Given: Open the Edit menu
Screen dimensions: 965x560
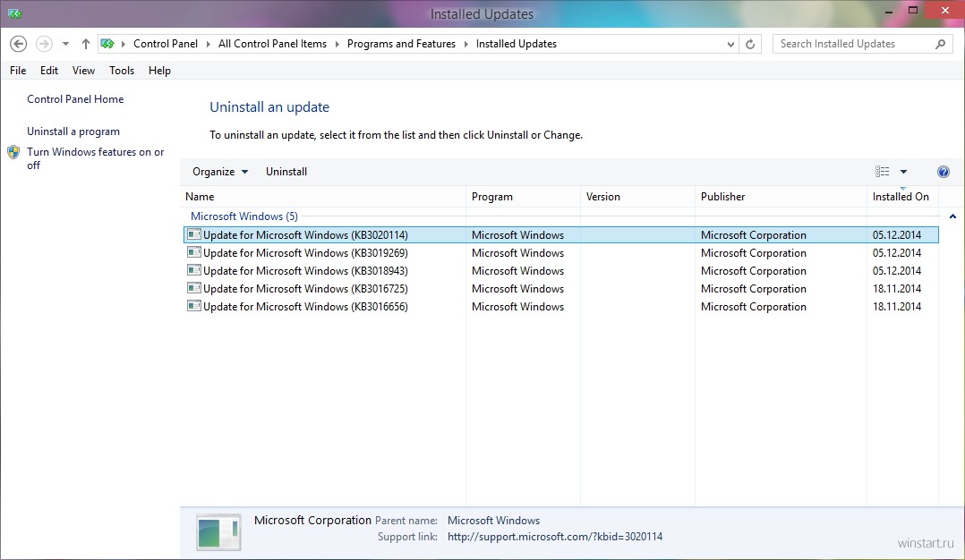Looking at the screenshot, I should coord(49,71).
